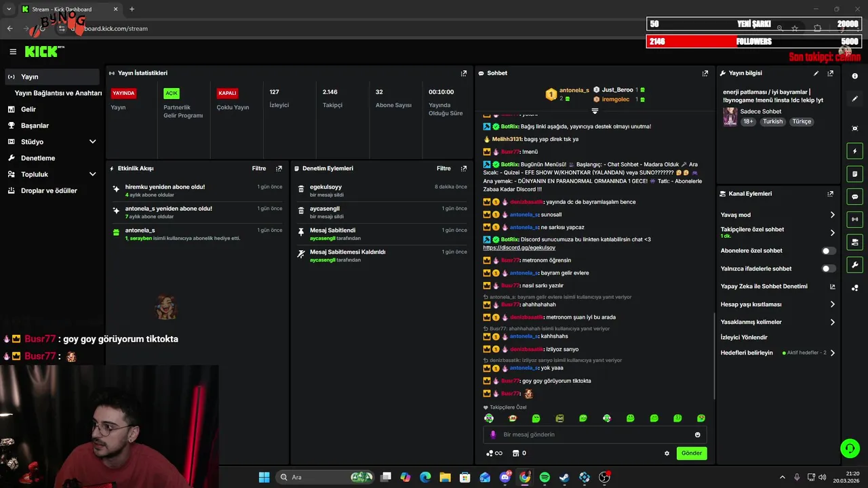
Task: Click the focus frame sidebar icon
Action: coord(855,128)
